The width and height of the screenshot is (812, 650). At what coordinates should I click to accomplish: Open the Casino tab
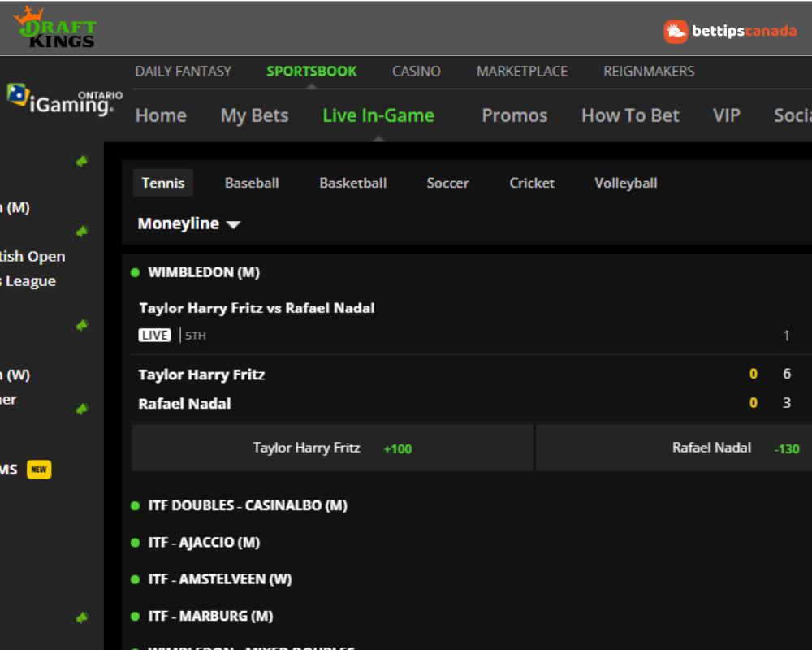(x=417, y=71)
